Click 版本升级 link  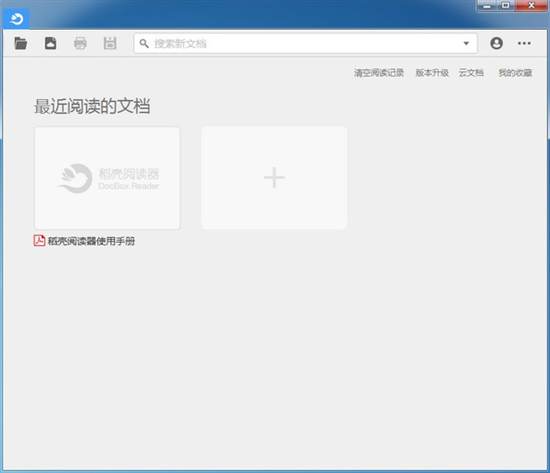(x=432, y=73)
